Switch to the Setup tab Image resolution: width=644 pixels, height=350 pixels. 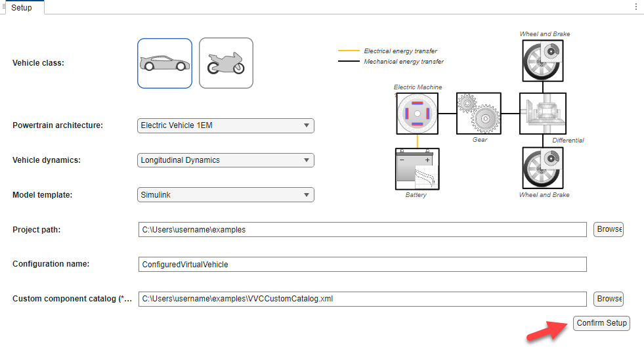(22, 8)
